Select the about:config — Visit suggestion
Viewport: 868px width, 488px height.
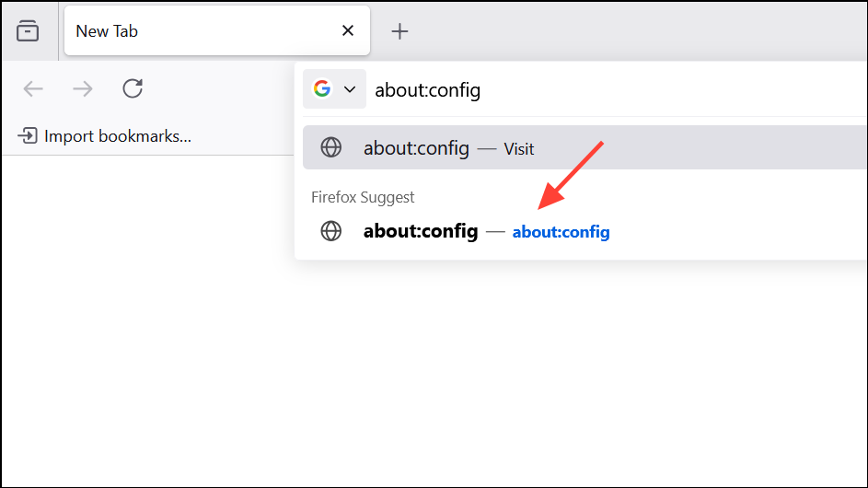[584, 147]
